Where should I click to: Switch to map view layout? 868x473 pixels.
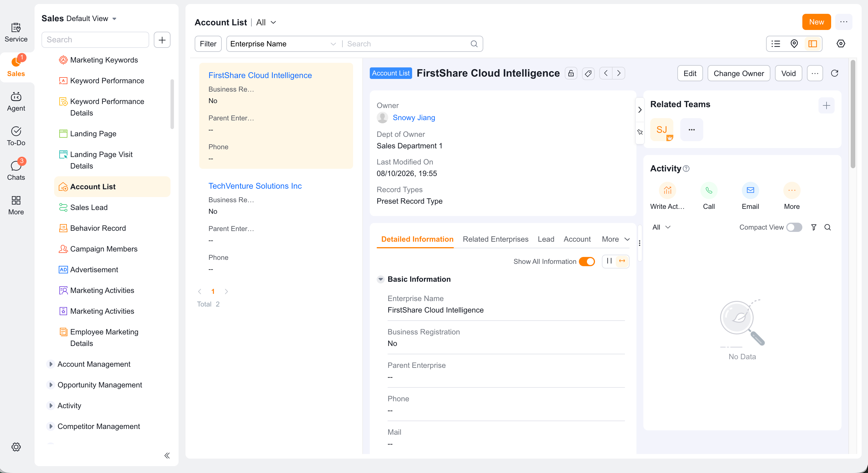[794, 44]
